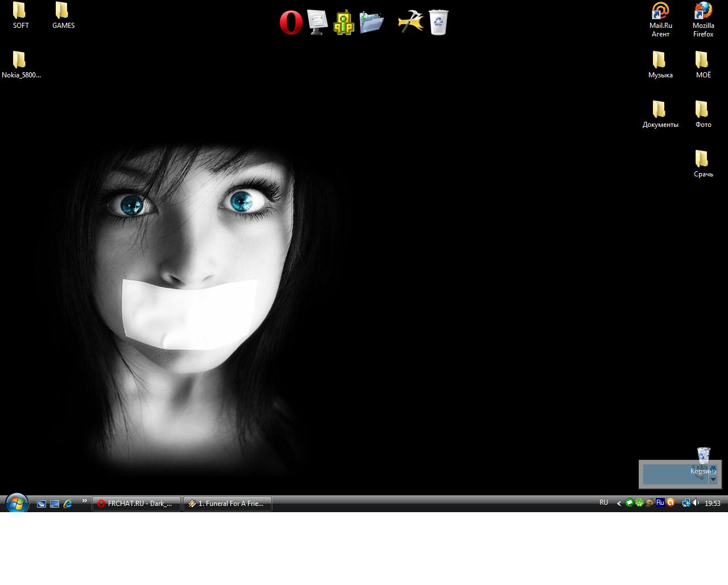728x585 pixels.
Task: Open the computer monitor dock icon
Action: point(317,22)
